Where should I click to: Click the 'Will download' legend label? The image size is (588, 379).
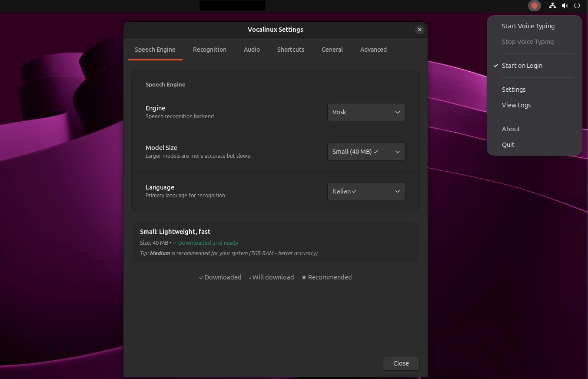[x=271, y=277]
